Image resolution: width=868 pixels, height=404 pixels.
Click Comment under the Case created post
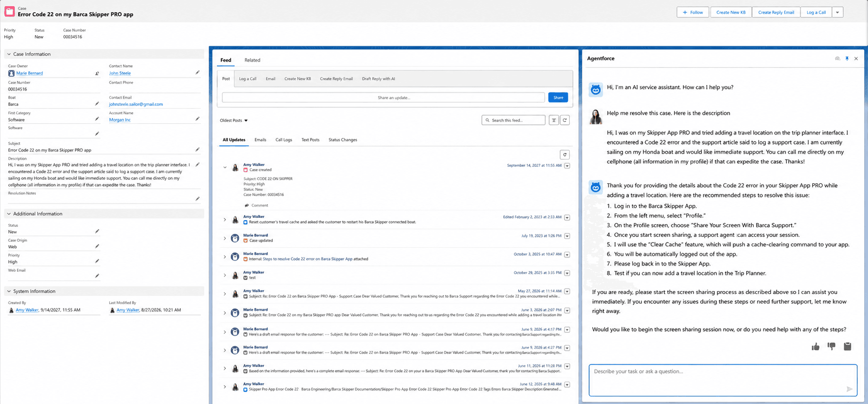pyautogui.click(x=256, y=206)
